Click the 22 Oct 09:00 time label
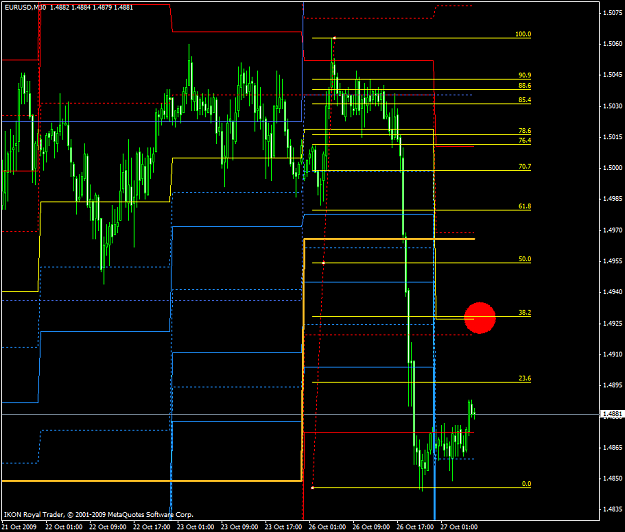This screenshot has width=625, height=532. pos(108,527)
